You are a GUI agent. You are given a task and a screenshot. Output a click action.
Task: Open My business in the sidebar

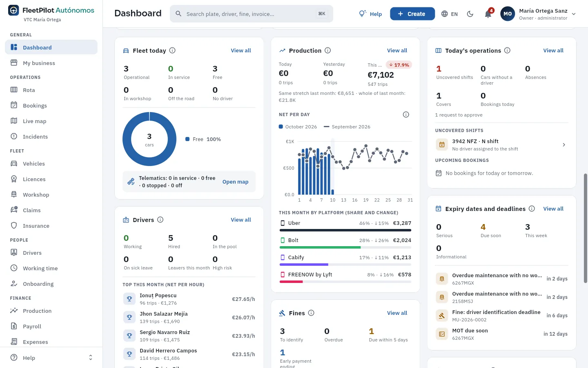coord(51,63)
